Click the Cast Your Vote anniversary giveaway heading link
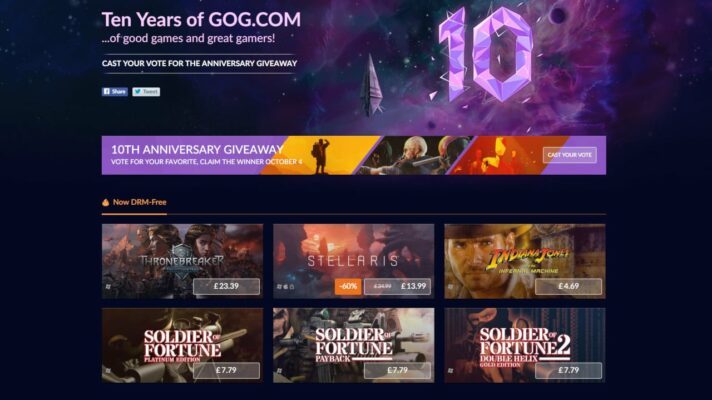This screenshot has width=712, height=400. 199,64
